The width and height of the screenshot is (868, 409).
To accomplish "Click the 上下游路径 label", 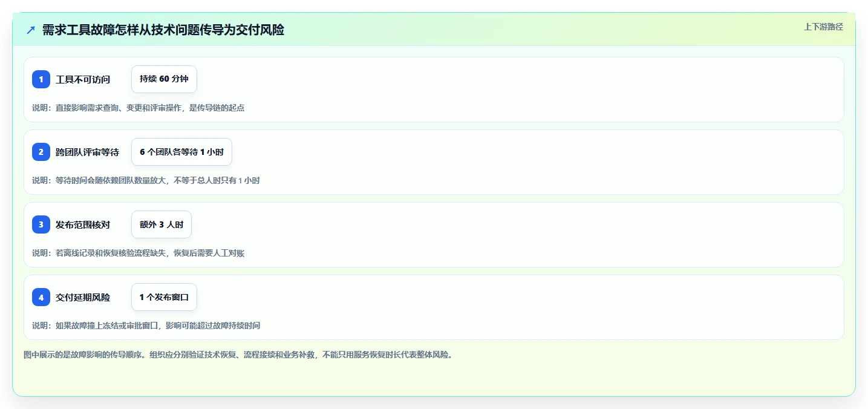I will [x=823, y=27].
